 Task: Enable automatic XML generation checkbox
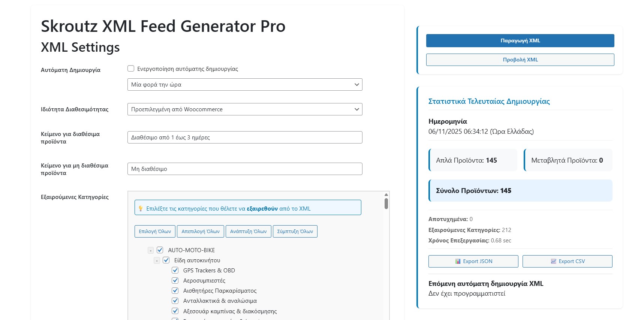click(131, 69)
